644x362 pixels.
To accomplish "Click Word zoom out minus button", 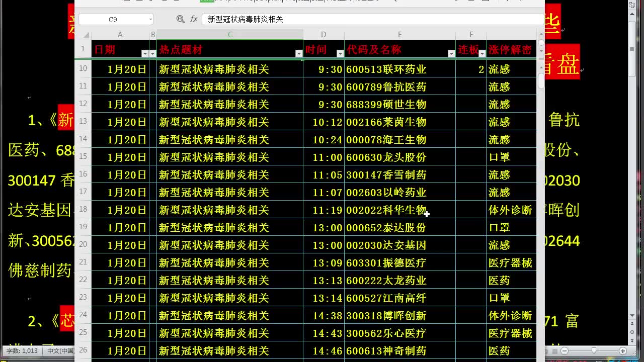I will pos(565,350).
